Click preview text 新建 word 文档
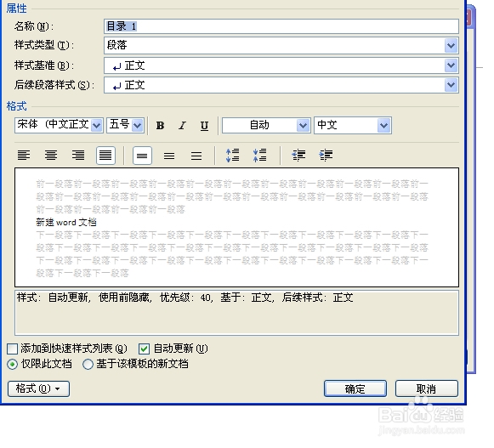This screenshot has width=494, height=448. pyautogui.click(x=66, y=223)
